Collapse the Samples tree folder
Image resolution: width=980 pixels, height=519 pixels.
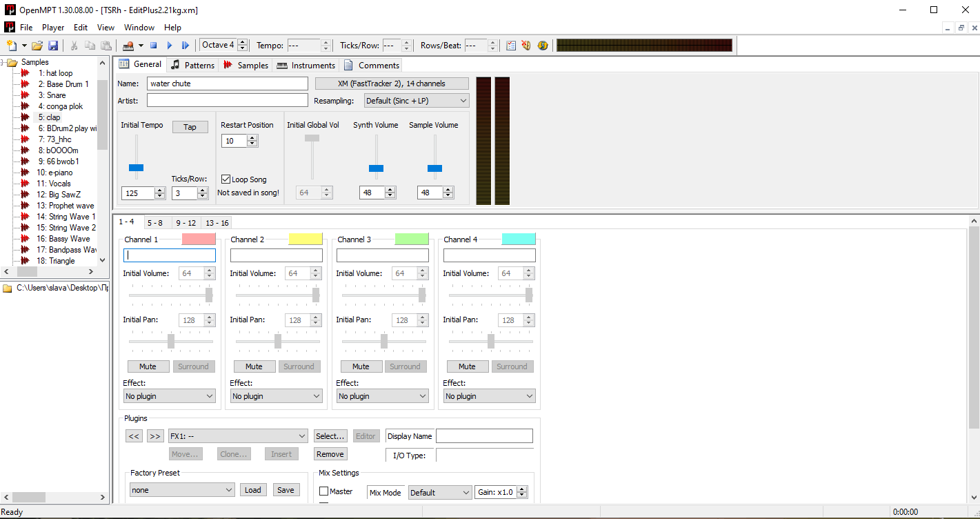[3, 62]
